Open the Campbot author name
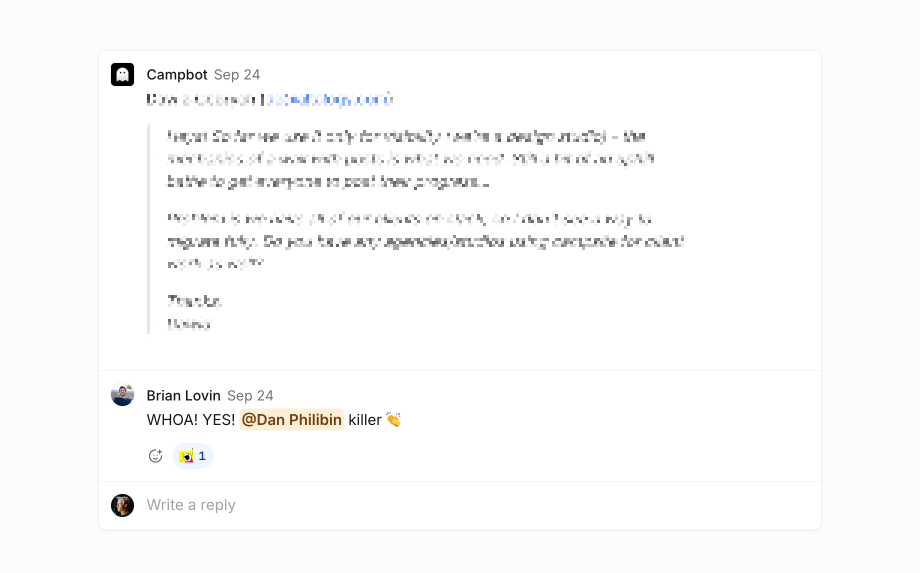 point(177,75)
